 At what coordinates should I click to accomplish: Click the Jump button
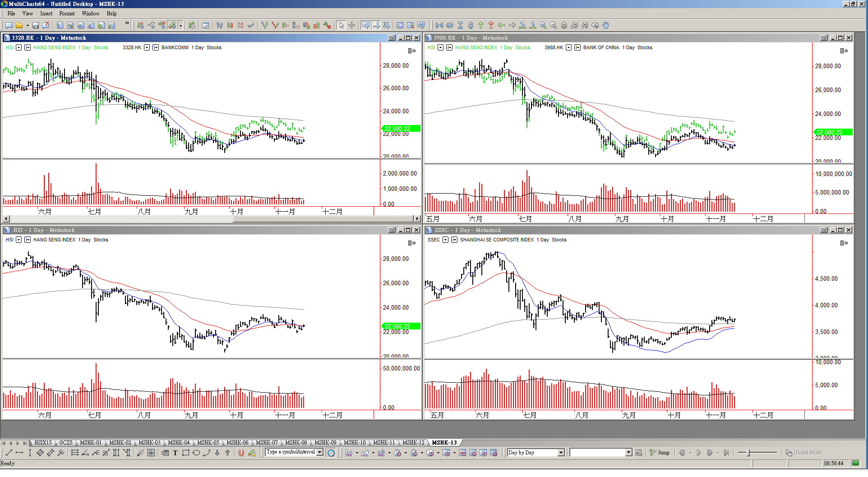pos(659,453)
